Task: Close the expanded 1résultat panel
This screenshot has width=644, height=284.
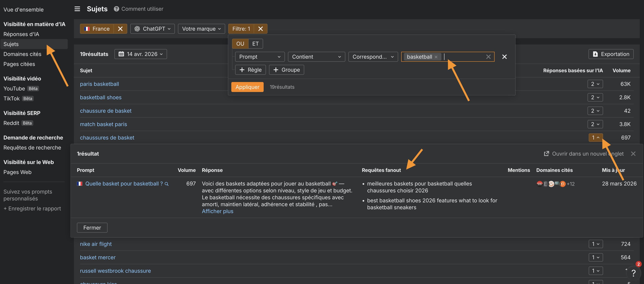Action: 633,154
